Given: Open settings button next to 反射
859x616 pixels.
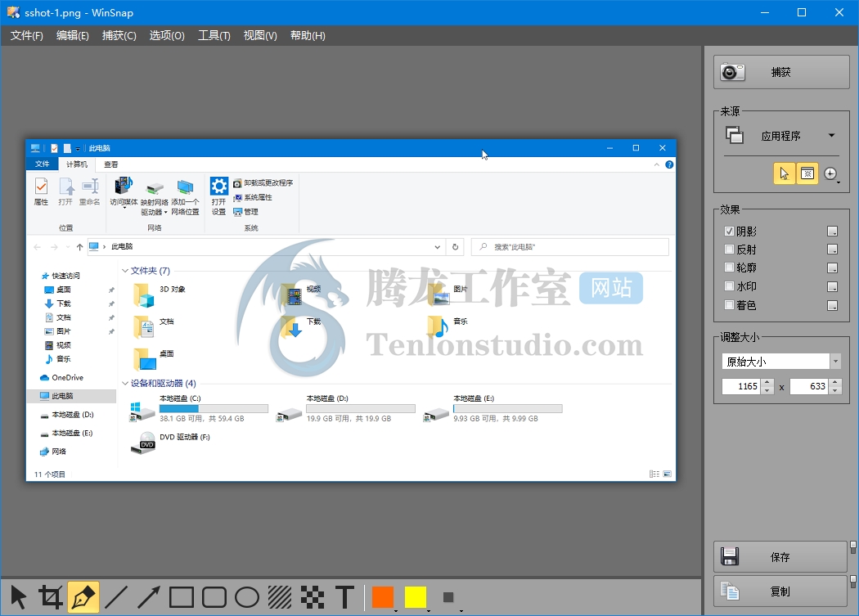Looking at the screenshot, I should (832, 250).
